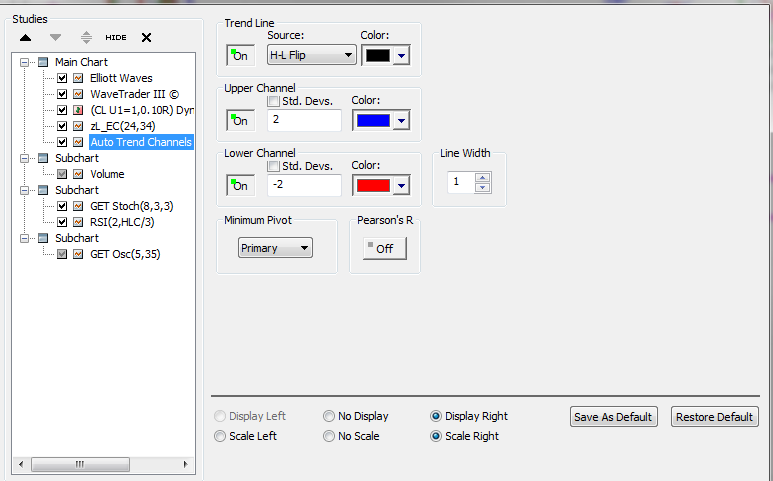Select RSI(2,HLC/3) study row
Image resolution: width=773 pixels, height=481 pixels.
click(x=122, y=222)
